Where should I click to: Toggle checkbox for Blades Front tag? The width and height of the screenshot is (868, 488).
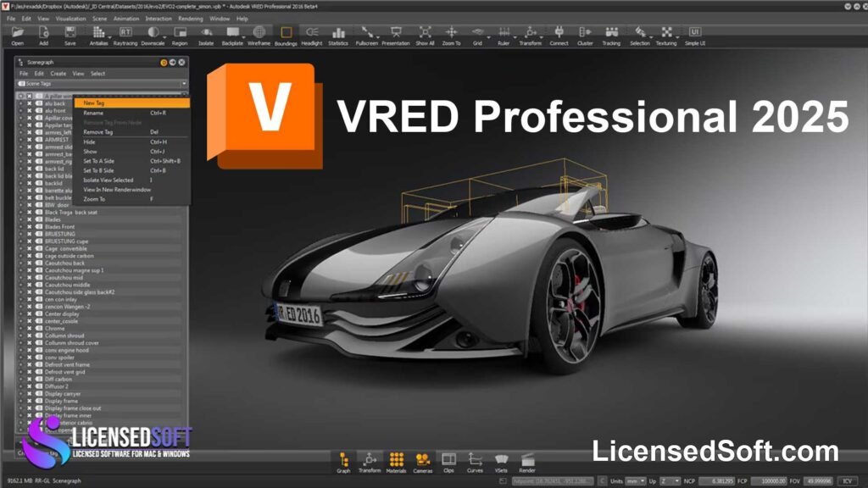(x=30, y=227)
